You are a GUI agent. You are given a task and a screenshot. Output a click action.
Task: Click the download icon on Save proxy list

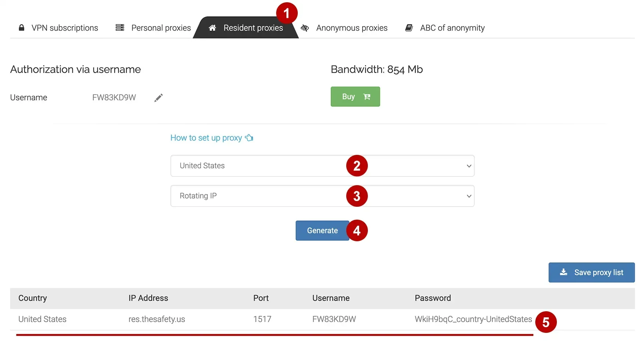564,272
